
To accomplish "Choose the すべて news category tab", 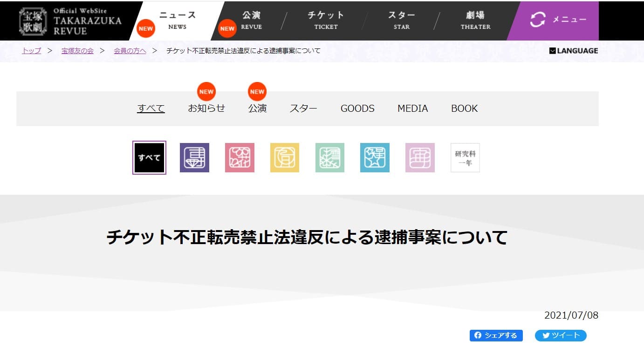I will [x=151, y=108].
